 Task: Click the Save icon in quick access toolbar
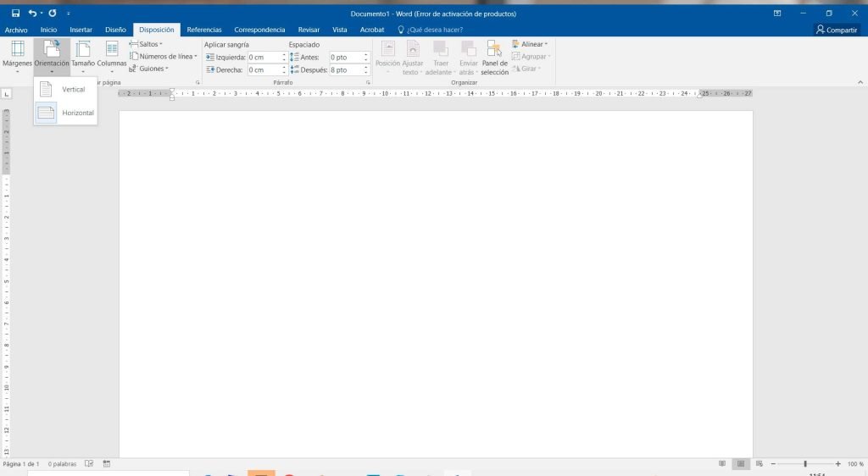coord(15,14)
